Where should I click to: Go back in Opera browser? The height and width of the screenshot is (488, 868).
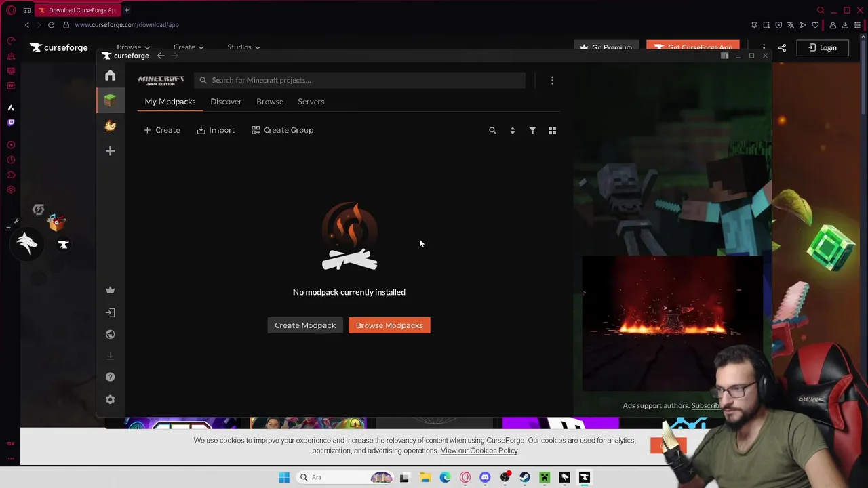[26, 25]
